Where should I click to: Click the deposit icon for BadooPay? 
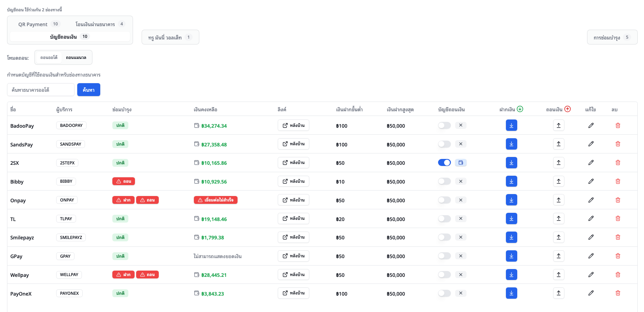511,125
